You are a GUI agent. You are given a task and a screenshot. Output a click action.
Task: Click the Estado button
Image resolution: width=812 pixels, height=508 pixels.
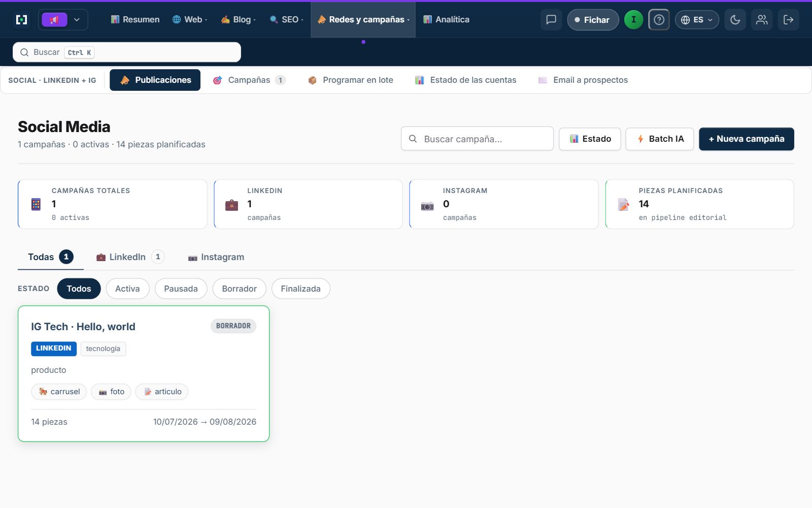[x=590, y=139]
